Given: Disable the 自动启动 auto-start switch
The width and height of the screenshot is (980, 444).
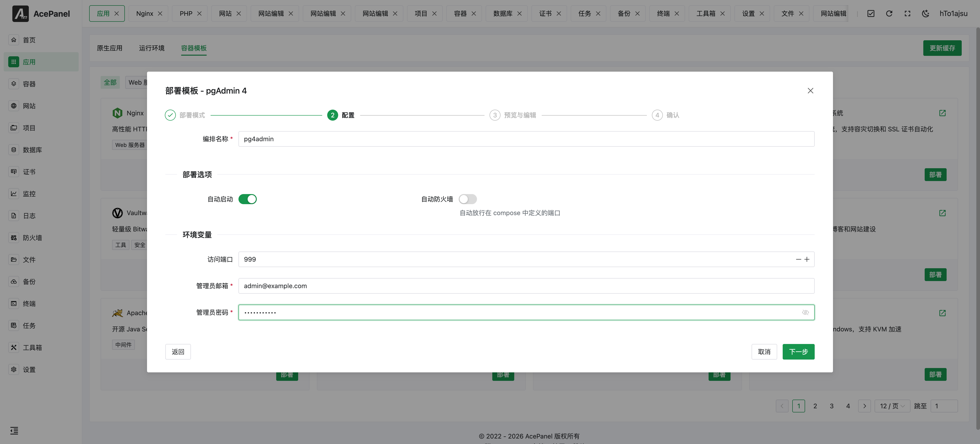Looking at the screenshot, I should point(247,199).
